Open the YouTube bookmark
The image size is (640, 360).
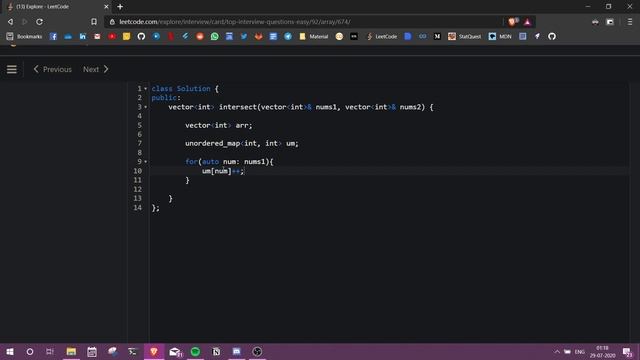point(112,36)
